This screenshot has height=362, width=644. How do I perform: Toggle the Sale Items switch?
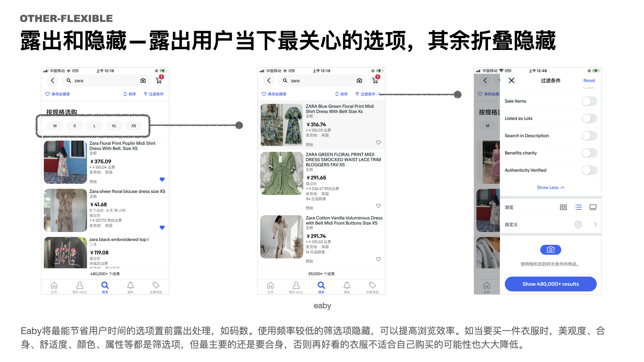(589, 101)
